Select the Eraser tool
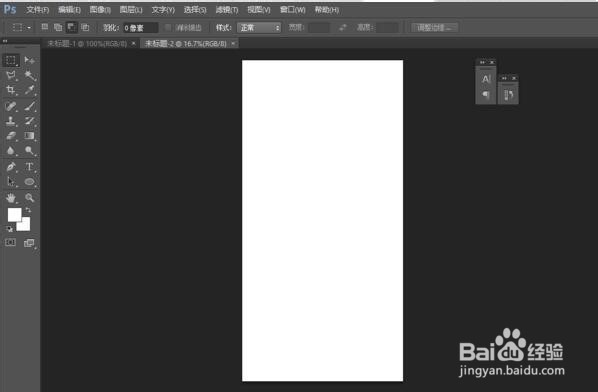The height and width of the screenshot is (392, 598). pos(11,136)
